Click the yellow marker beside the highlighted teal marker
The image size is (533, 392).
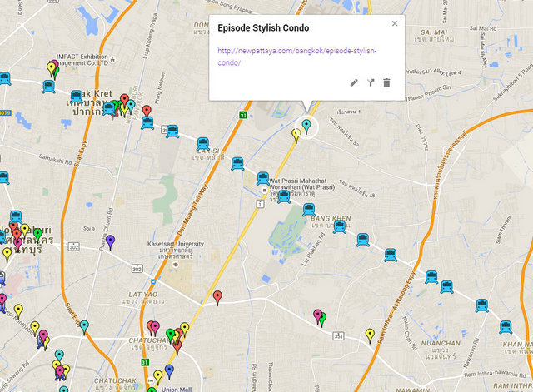pos(296,136)
